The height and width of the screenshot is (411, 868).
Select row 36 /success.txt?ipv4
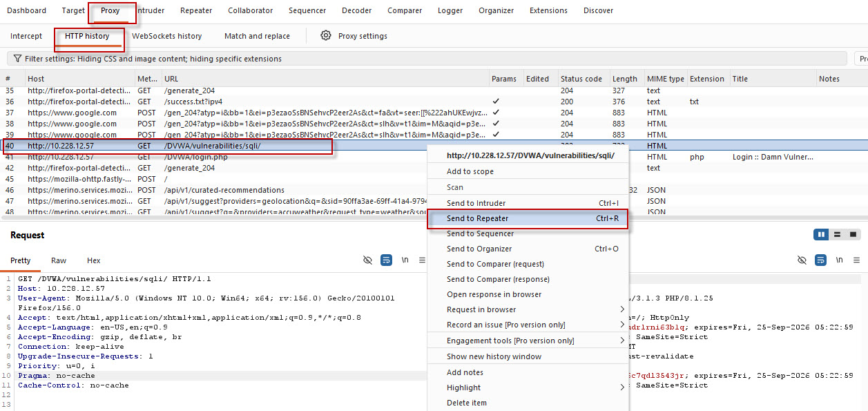[434, 102]
